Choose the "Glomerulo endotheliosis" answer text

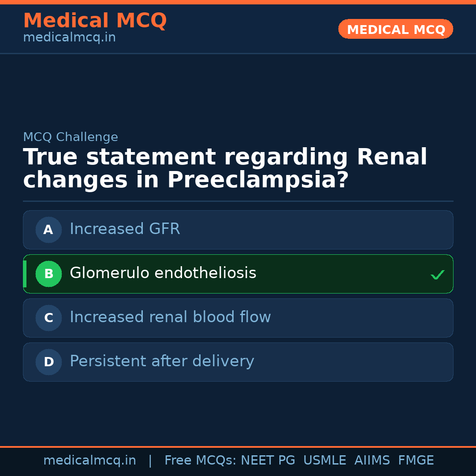[x=163, y=273]
